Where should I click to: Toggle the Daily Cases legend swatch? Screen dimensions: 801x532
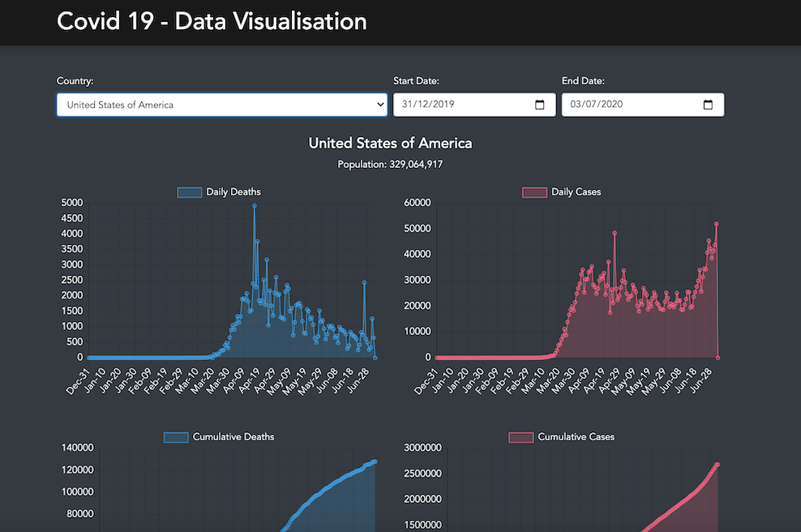coord(535,192)
